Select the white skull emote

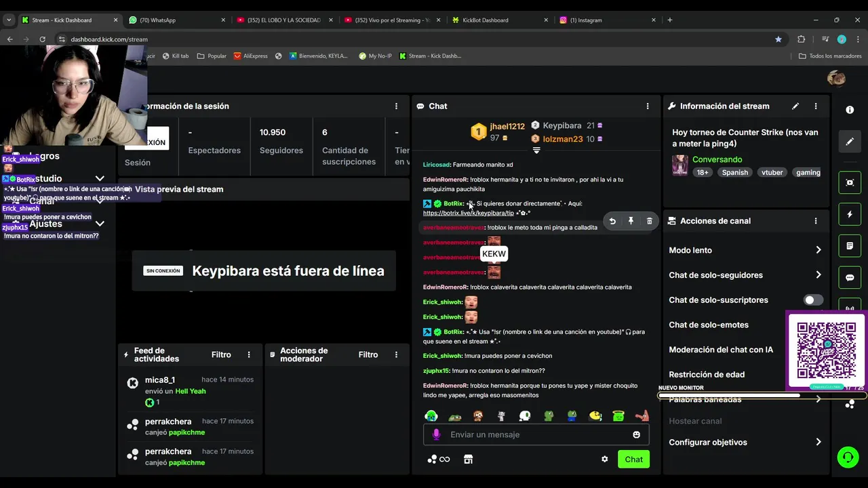[525, 415]
